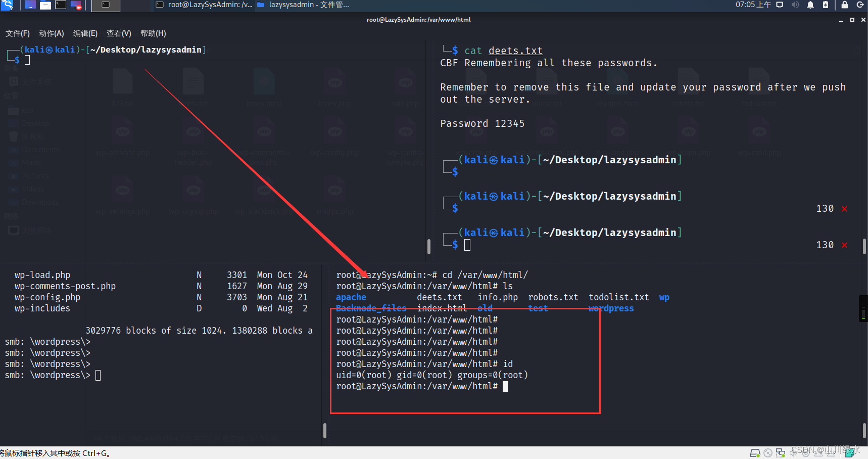Viewport: 868px width, 459px height.
Task: Click the top-left pane's vertical scrollbar
Action: click(429, 247)
